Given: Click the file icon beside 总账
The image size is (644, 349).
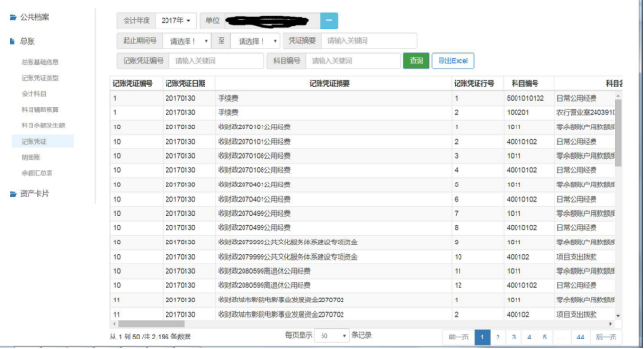Looking at the screenshot, I should click(x=12, y=41).
